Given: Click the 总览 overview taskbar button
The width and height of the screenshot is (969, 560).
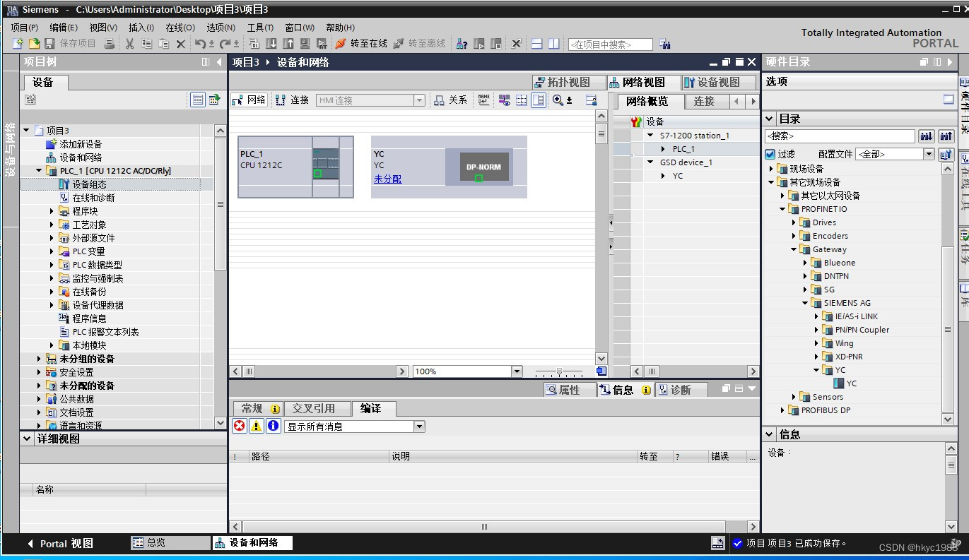Looking at the screenshot, I should point(170,543).
